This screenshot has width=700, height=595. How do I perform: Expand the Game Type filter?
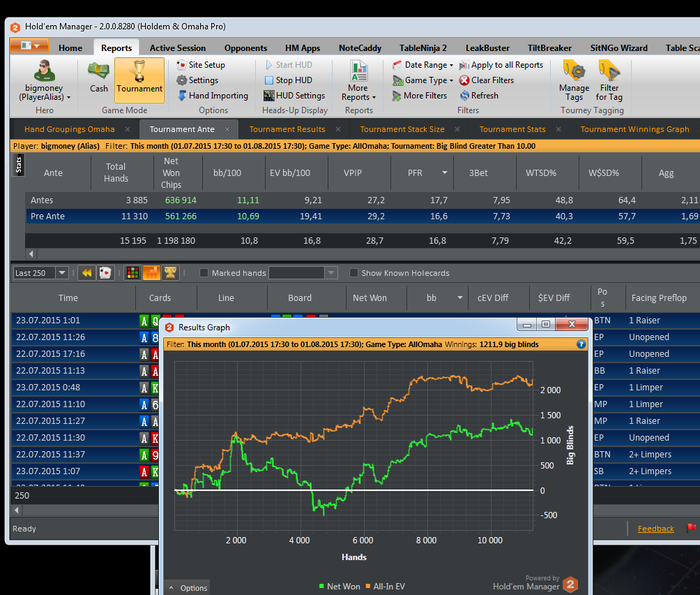point(423,80)
